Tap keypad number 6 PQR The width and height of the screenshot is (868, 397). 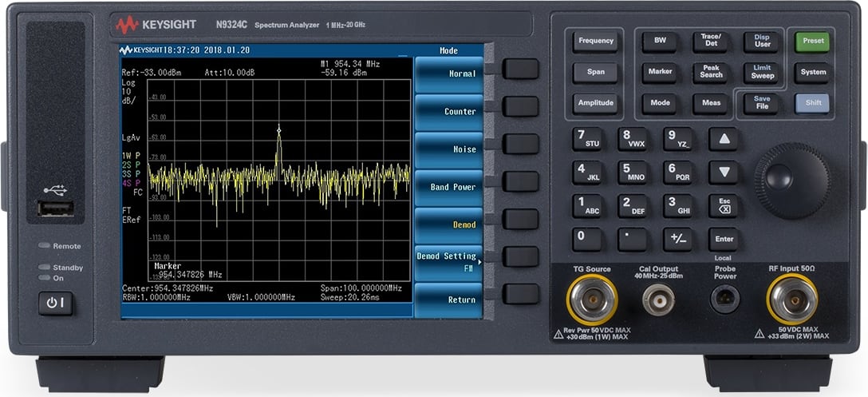[x=679, y=173]
